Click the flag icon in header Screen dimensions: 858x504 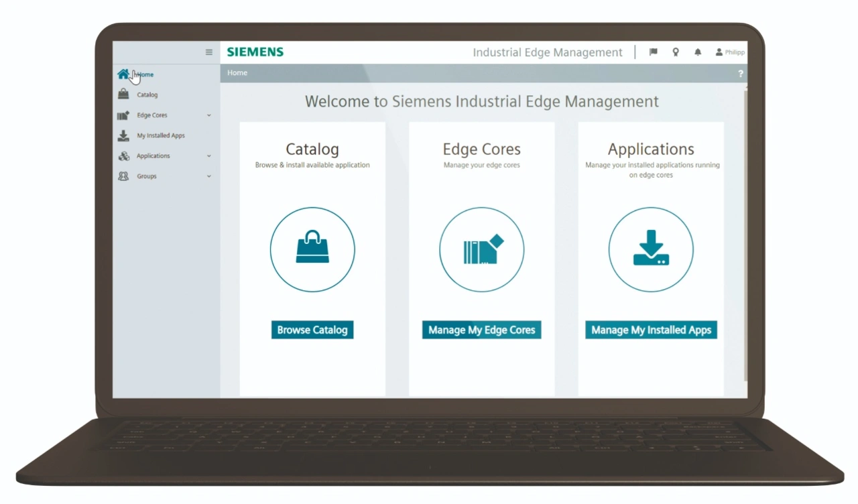point(653,52)
